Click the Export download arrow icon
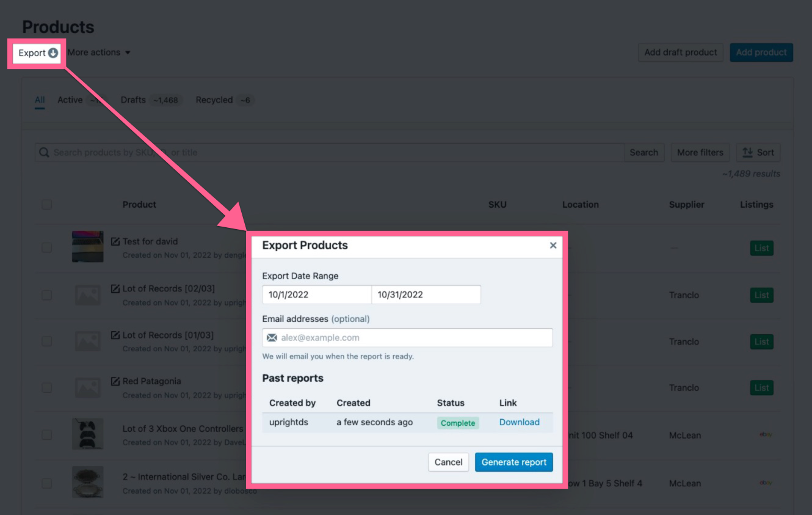 (x=53, y=53)
